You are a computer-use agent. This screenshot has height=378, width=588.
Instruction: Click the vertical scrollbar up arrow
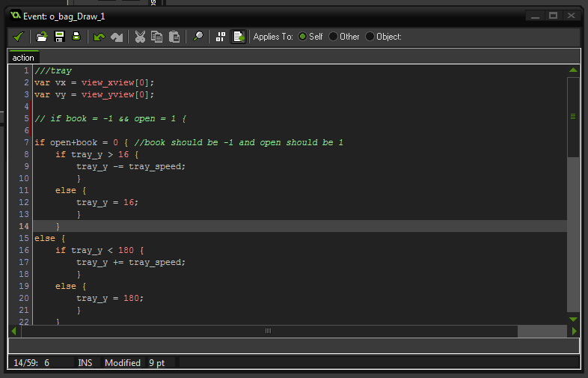coord(573,70)
